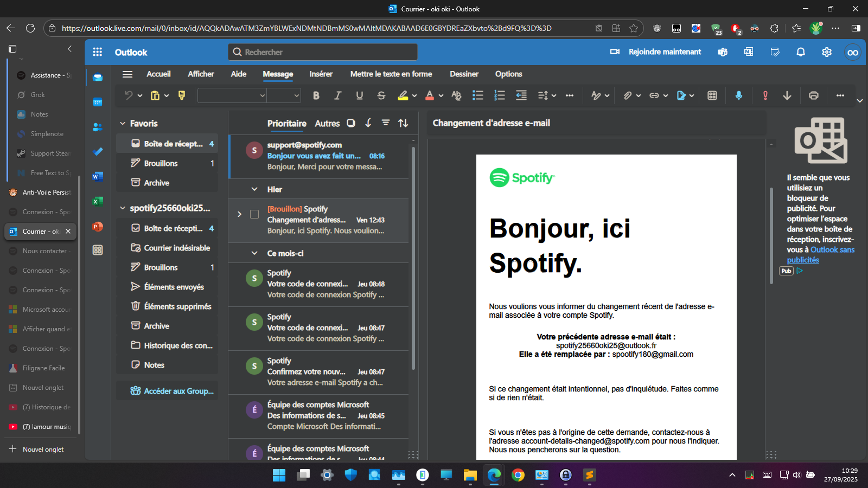
Task: Toggle the hamburger navigation pane button
Action: [x=127, y=74]
